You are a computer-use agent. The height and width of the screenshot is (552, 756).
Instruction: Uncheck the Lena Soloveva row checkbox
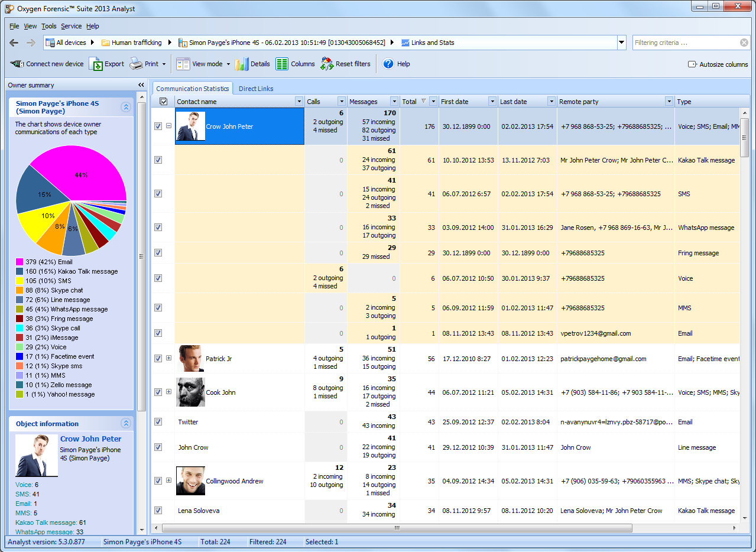click(x=158, y=510)
